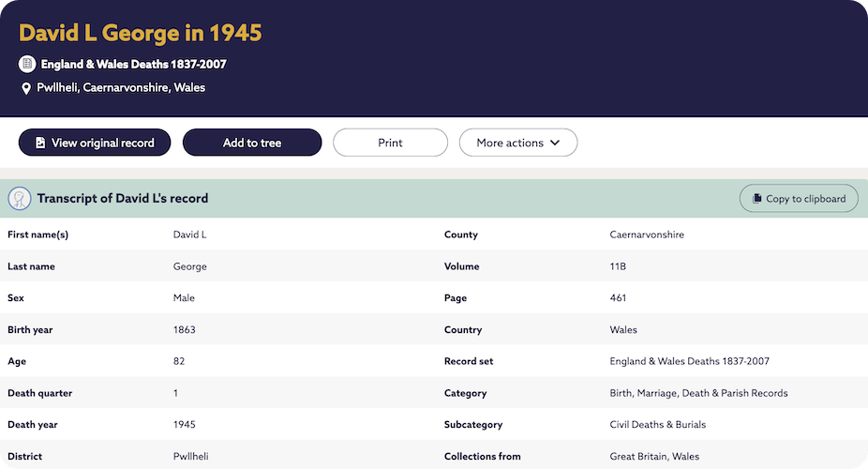
Task: Click the Record set value in transcript
Action: 689,361
